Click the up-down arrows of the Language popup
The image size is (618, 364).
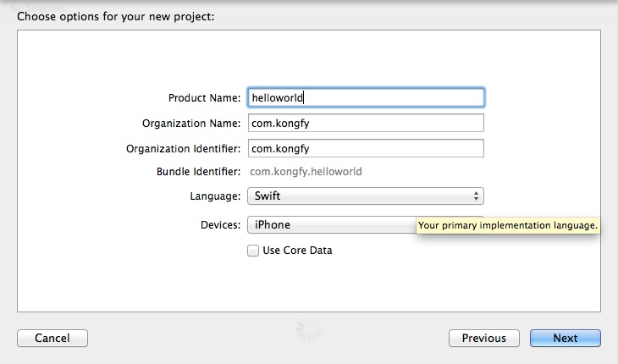(477, 196)
